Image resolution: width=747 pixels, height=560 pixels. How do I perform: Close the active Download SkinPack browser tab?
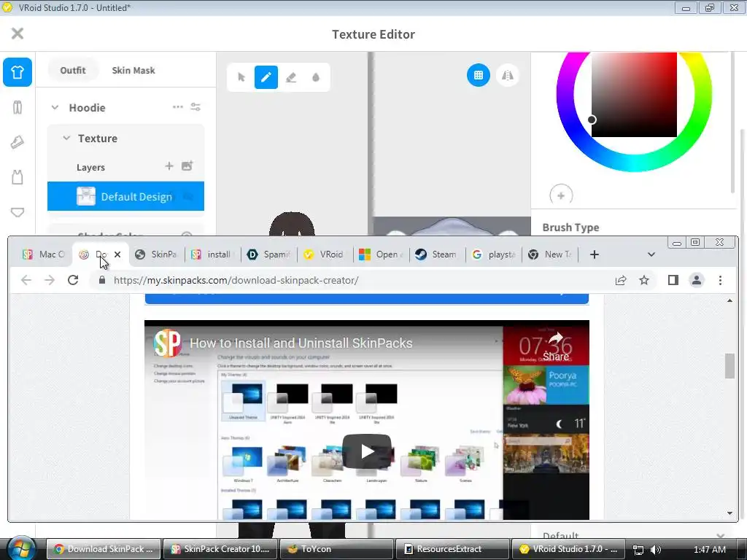(x=117, y=254)
